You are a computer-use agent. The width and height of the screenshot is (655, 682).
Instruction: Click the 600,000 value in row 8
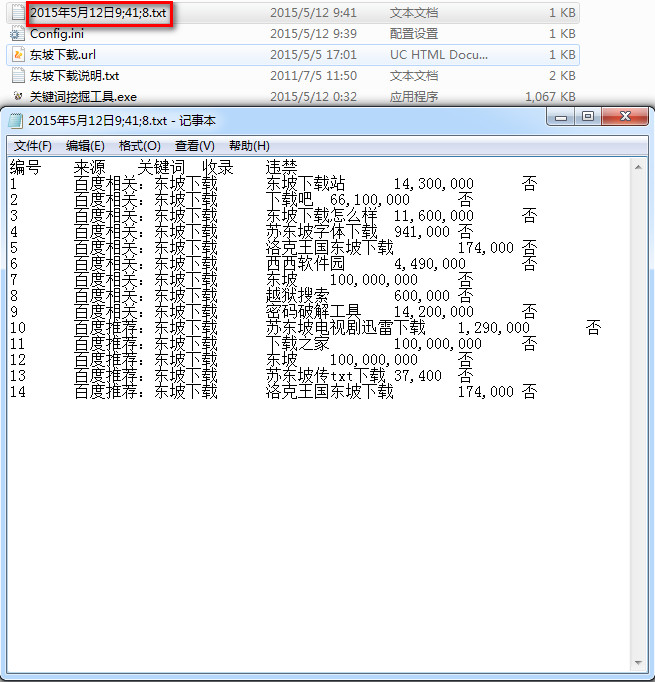click(x=422, y=296)
